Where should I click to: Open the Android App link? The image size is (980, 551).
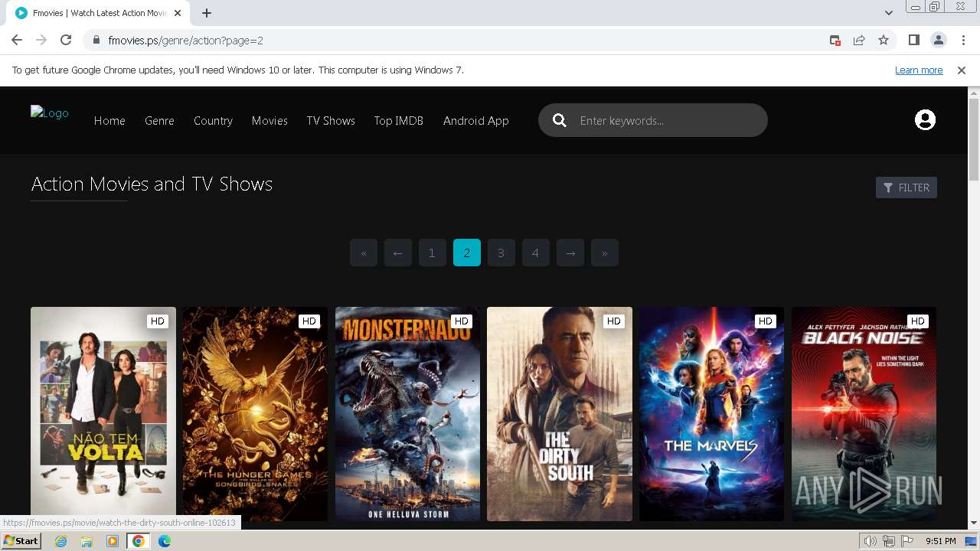coord(475,120)
